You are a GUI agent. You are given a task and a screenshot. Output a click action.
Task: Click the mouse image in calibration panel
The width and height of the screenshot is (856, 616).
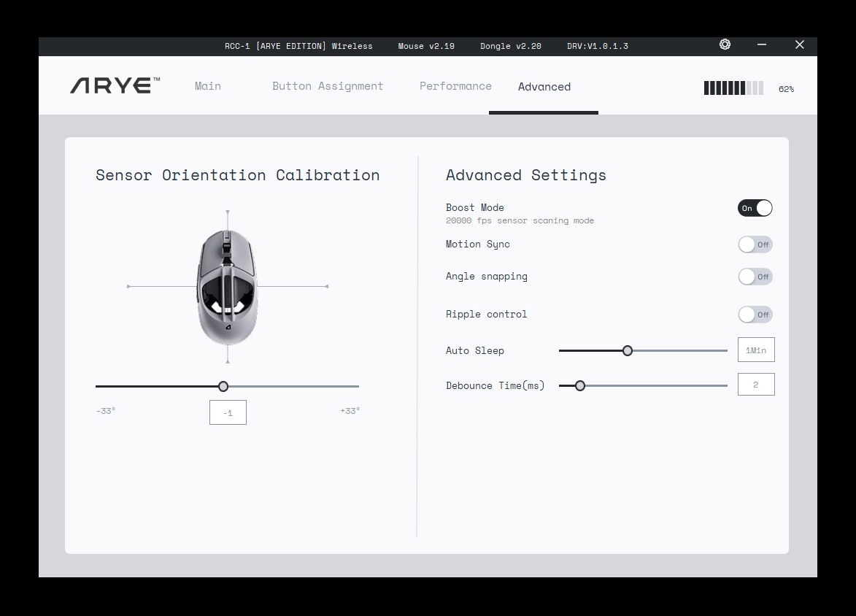pos(228,285)
